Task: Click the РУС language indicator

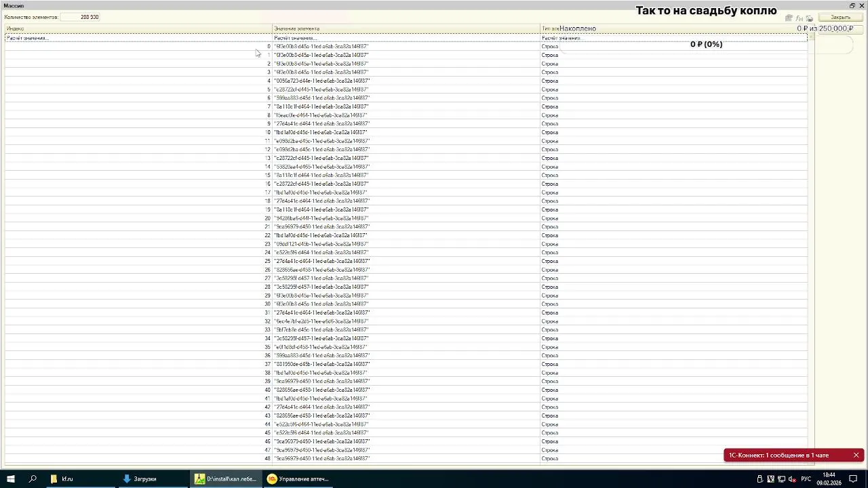Action: (806, 479)
